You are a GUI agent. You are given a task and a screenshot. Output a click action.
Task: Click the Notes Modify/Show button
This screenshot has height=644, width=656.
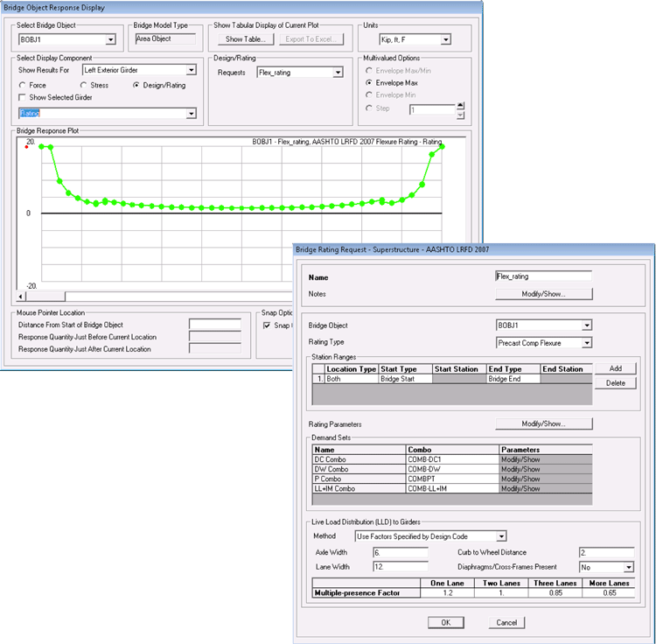coord(543,294)
